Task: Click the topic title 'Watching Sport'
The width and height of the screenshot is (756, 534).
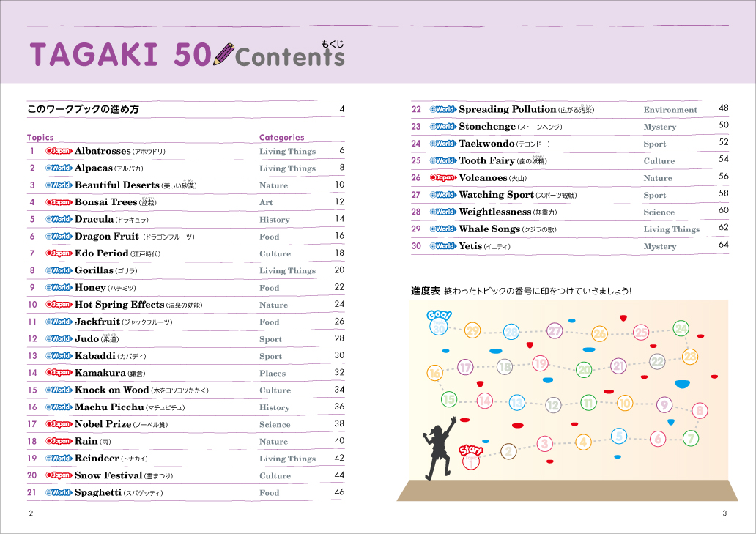Action: pos(497,195)
